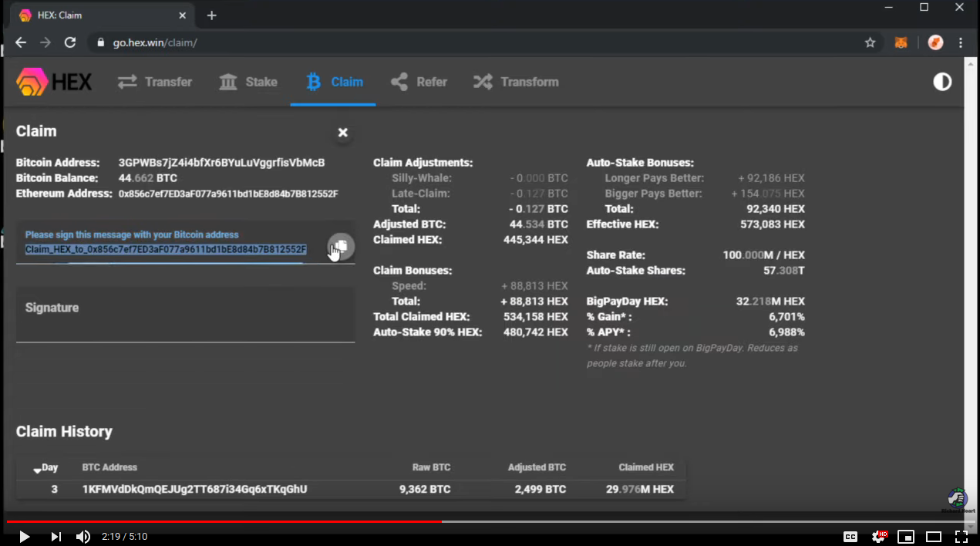Toggle dark/light theme contrast icon
Screen dimensions: 980x546
[x=942, y=82]
